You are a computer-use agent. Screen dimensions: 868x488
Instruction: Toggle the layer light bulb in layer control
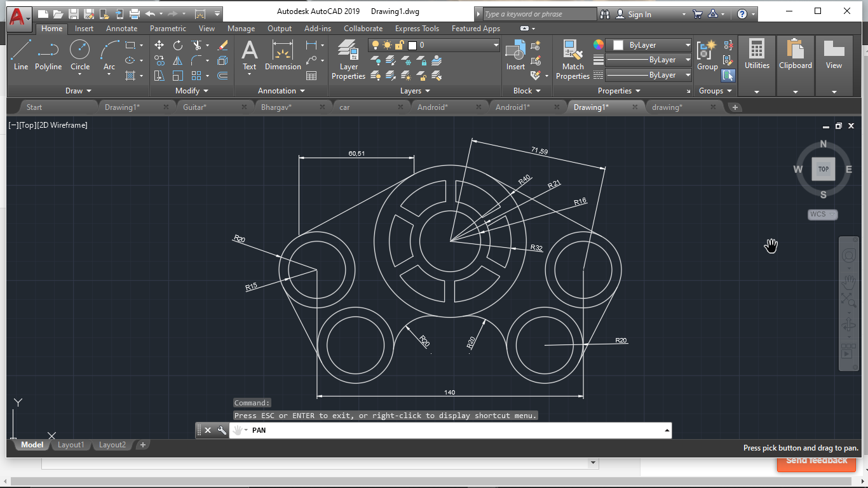pyautogui.click(x=375, y=44)
